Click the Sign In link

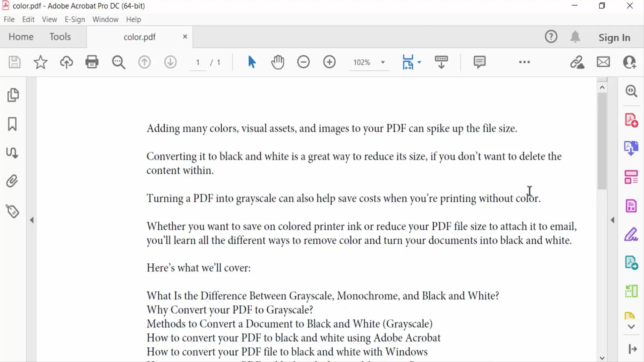pos(614,37)
